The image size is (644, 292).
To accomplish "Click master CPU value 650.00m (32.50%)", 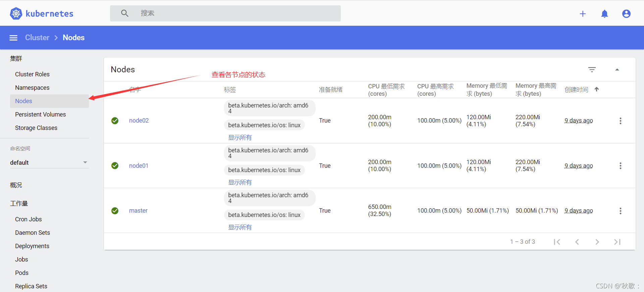I will (x=380, y=211).
